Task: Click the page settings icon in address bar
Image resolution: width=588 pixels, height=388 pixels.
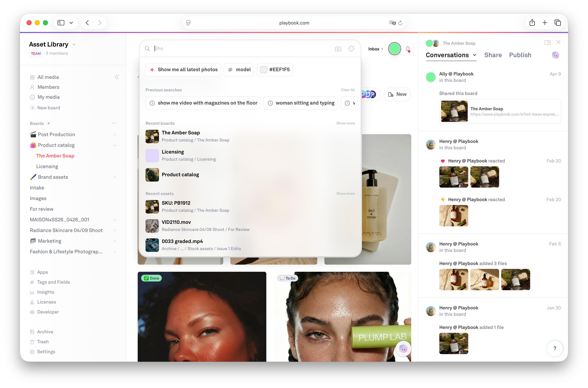Action: point(188,23)
